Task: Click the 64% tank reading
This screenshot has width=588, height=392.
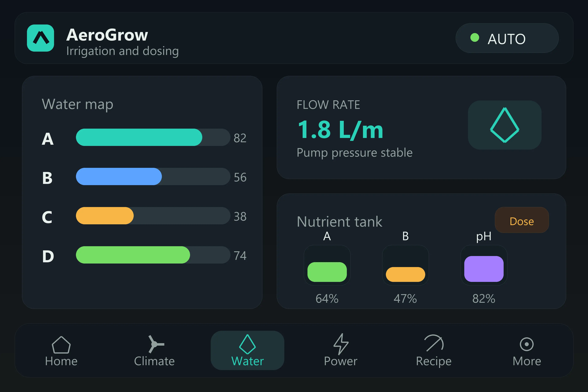Action: click(x=327, y=298)
